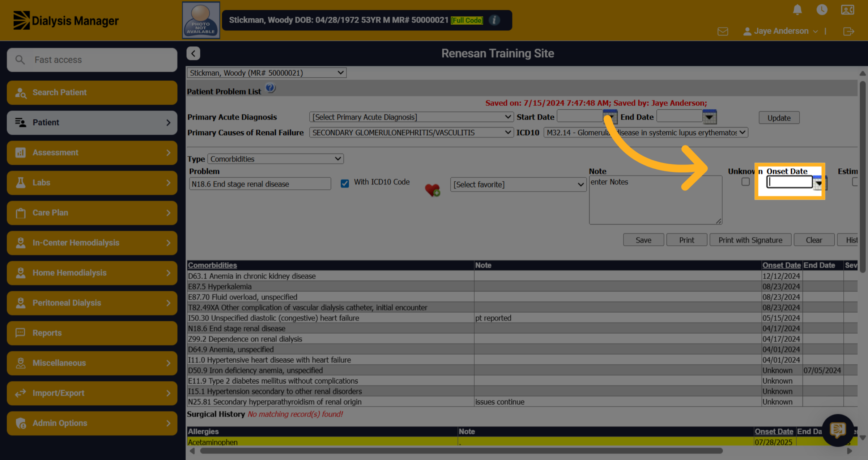Click the Clear button
The height and width of the screenshot is (460, 868).
click(x=814, y=240)
